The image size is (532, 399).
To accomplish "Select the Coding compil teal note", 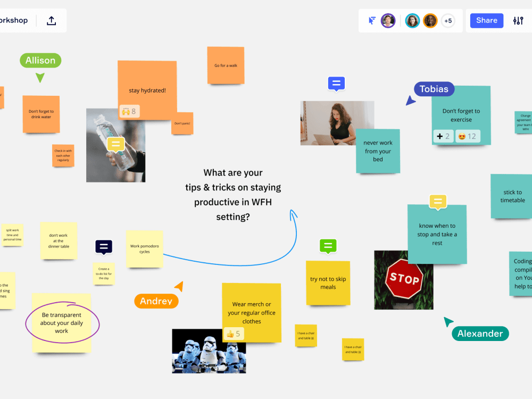I will click(x=521, y=274).
